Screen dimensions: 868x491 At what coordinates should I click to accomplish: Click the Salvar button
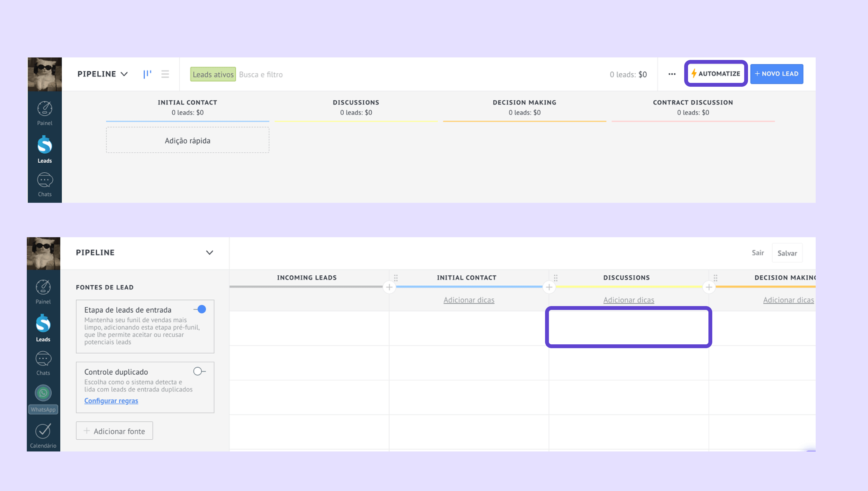coord(787,253)
